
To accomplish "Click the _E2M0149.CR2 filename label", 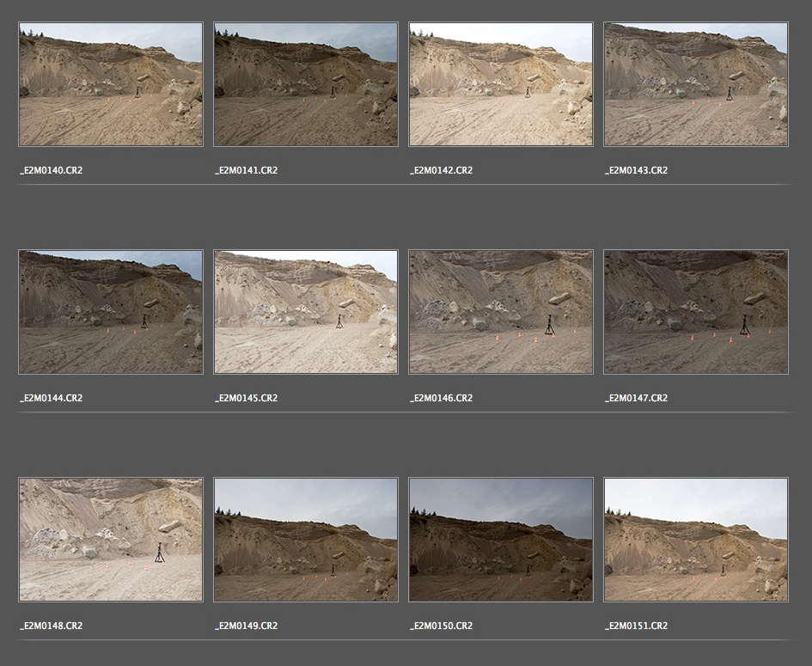I will pyautogui.click(x=247, y=626).
